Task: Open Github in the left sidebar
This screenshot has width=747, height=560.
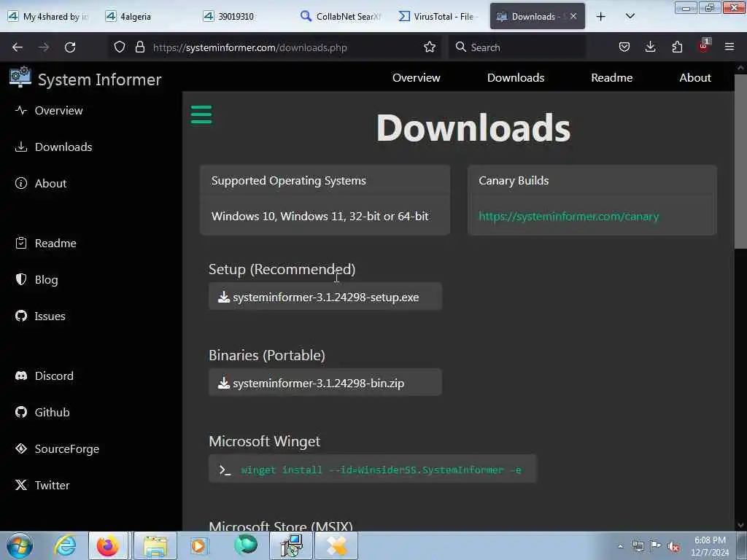Action: (42, 413)
